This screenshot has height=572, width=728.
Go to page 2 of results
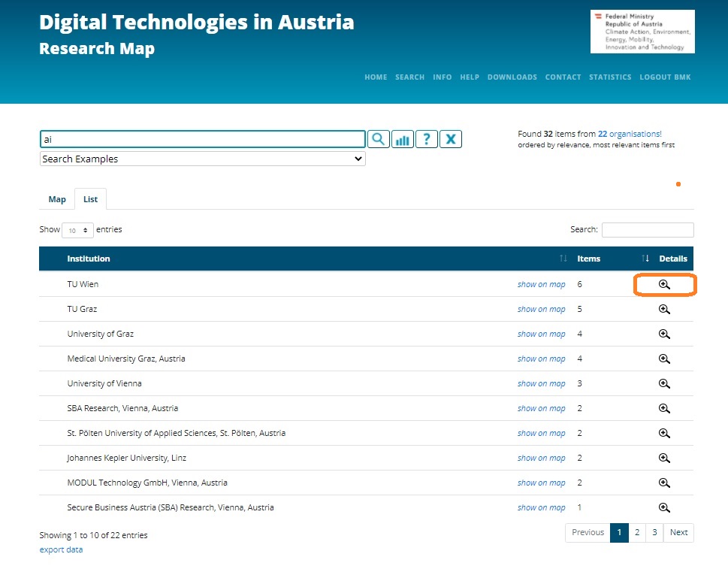637,532
